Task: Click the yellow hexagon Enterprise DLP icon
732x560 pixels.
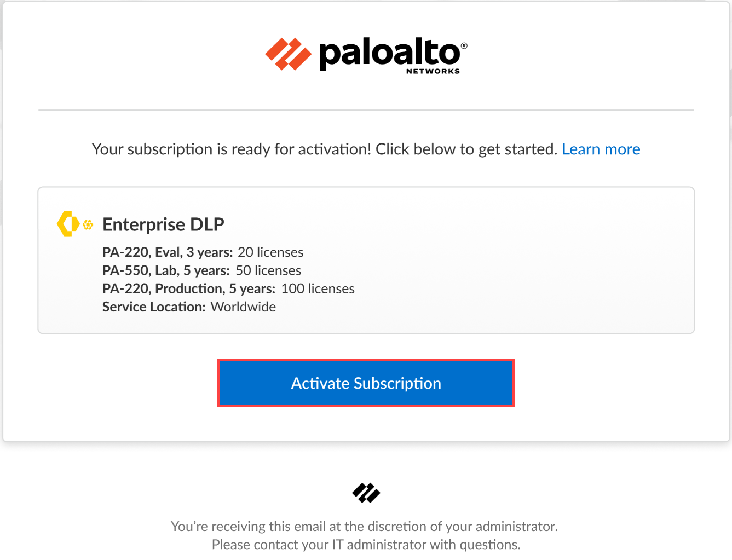Action: [68, 224]
